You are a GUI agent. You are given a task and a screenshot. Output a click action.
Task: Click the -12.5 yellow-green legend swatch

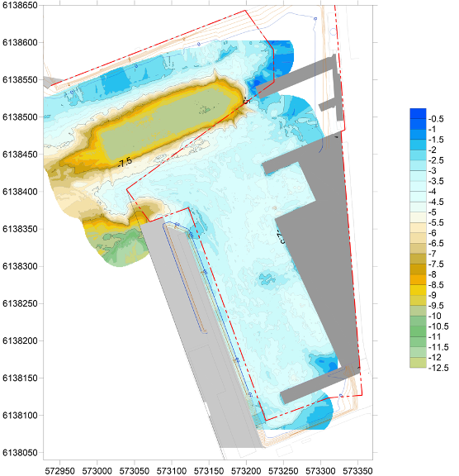coord(418,363)
